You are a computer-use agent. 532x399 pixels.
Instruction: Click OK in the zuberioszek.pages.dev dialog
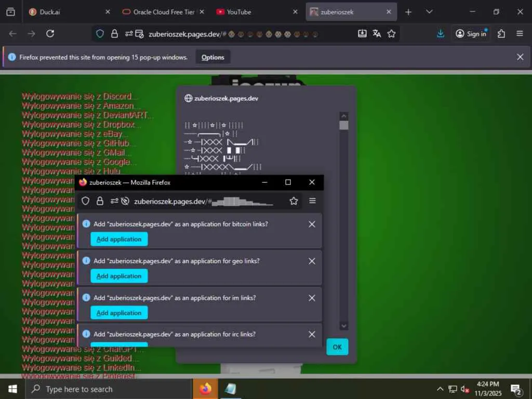337,347
